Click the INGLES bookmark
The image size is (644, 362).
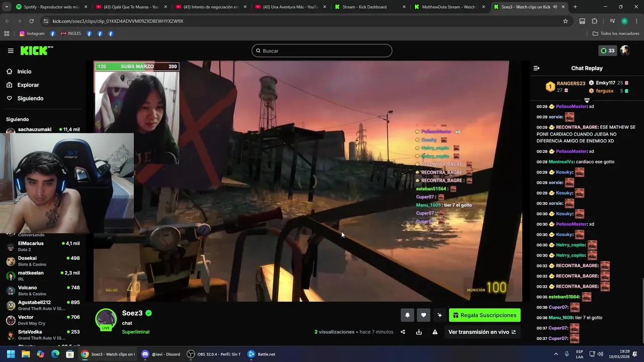[x=70, y=34]
